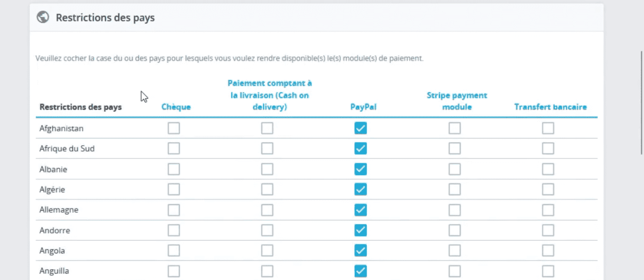The height and width of the screenshot is (280, 644).
Task: Check Transfert bancaire for Algérie
Action: pos(548,189)
